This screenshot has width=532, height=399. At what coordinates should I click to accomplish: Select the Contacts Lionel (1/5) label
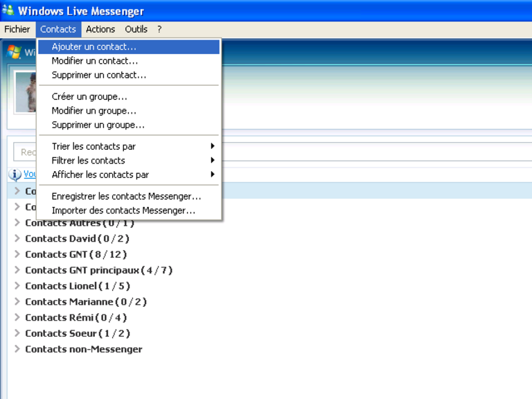[x=78, y=286]
